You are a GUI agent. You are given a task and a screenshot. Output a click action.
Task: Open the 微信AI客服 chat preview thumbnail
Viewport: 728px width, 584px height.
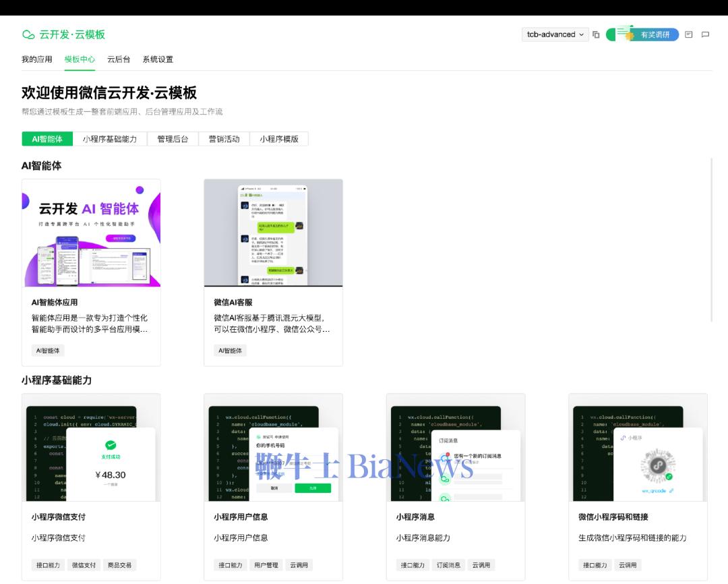pyautogui.click(x=274, y=233)
